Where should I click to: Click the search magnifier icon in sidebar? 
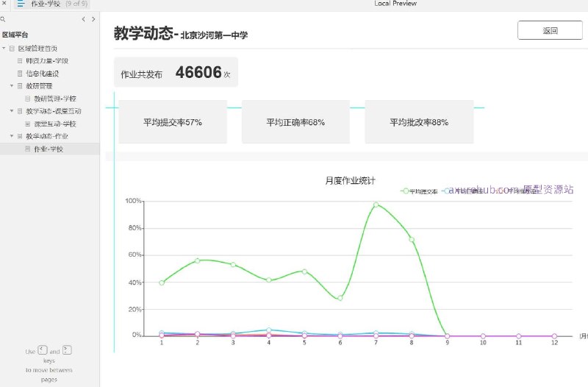(x=3, y=19)
